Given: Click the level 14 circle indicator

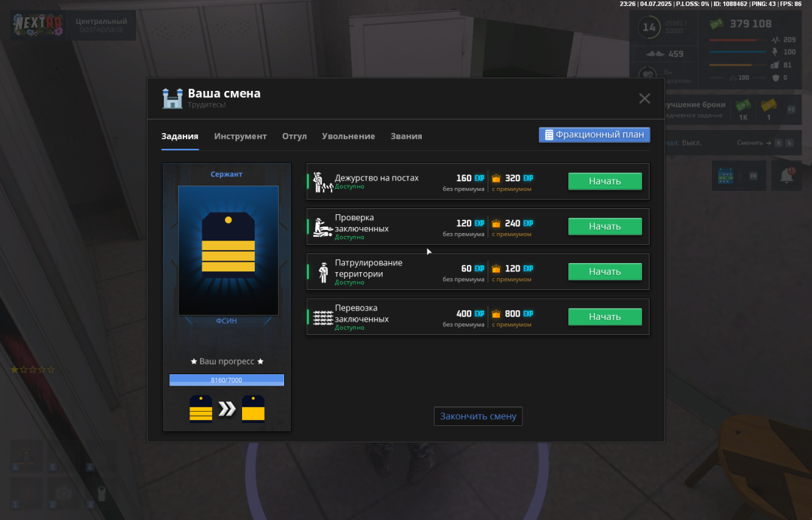Looking at the screenshot, I should tap(650, 27).
